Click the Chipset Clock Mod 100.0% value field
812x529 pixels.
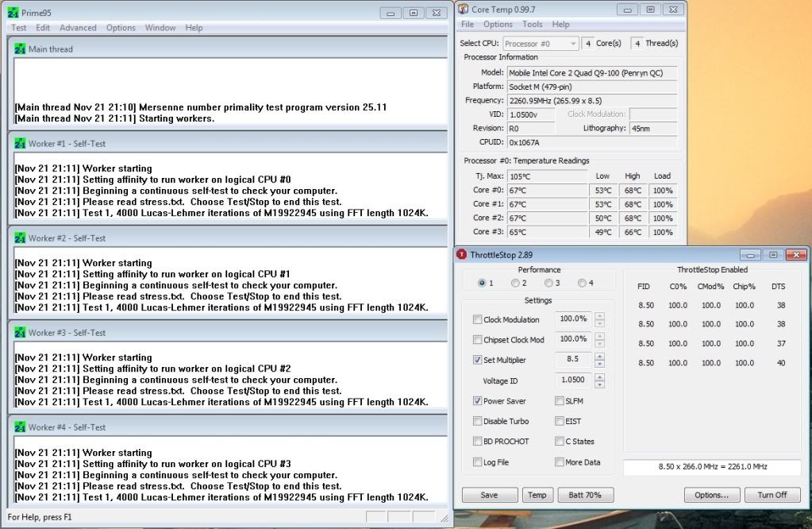coord(573,339)
